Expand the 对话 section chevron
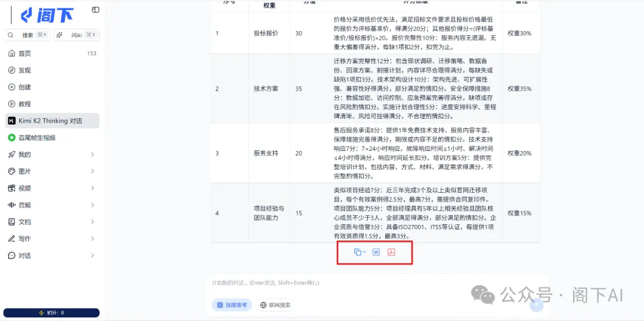This screenshot has width=644, height=321. [x=92, y=255]
